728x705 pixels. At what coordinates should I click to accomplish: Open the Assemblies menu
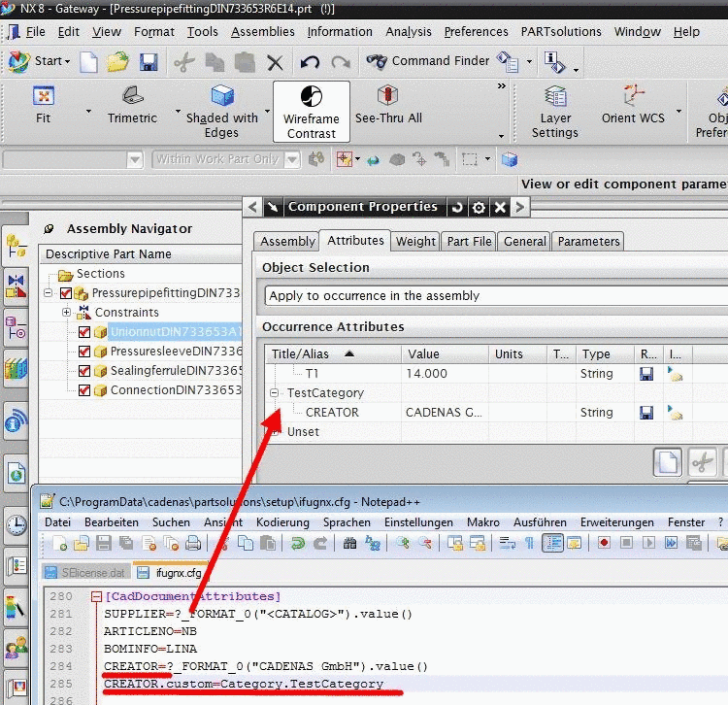coord(263,32)
